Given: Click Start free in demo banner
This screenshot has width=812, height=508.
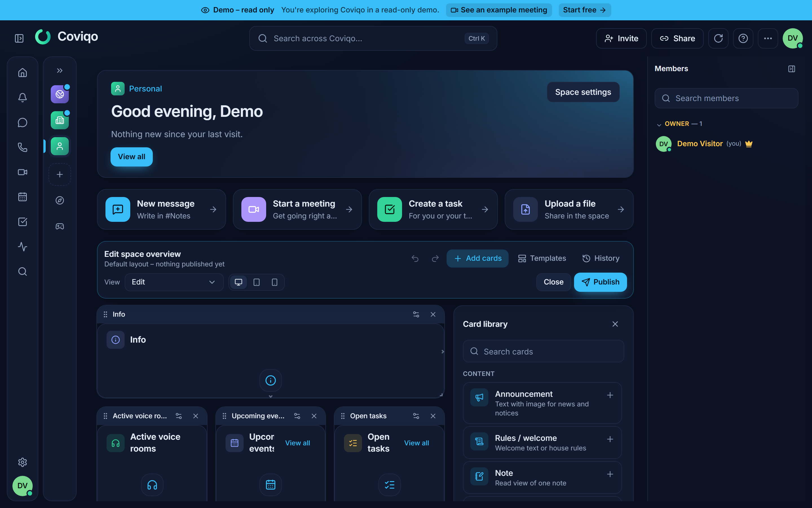Looking at the screenshot, I should pos(584,10).
